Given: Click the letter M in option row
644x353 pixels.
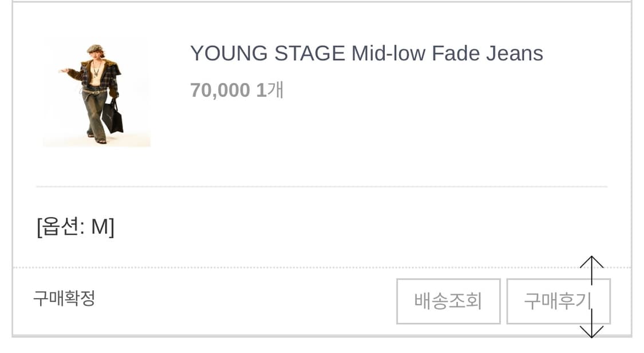Looking at the screenshot, I should click(99, 227).
